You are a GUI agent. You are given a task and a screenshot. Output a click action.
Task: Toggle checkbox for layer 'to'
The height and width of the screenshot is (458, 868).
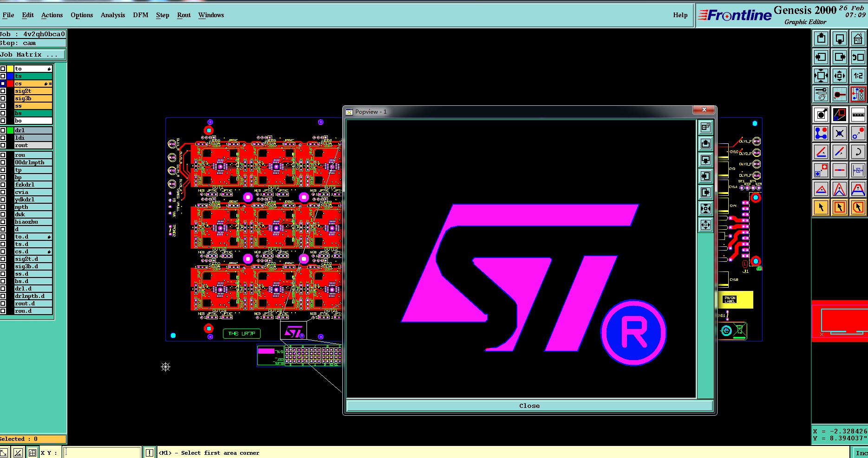click(x=3, y=69)
